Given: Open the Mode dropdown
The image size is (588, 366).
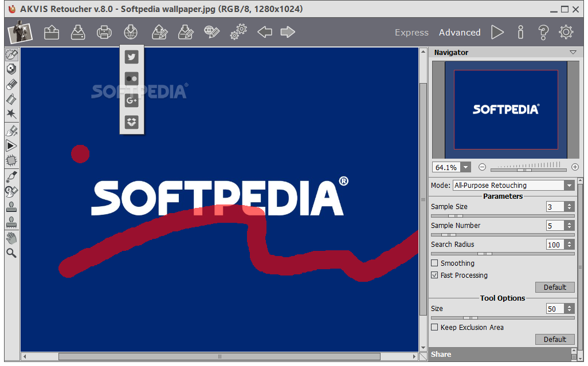Looking at the screenshot, I should click(513, 185).
